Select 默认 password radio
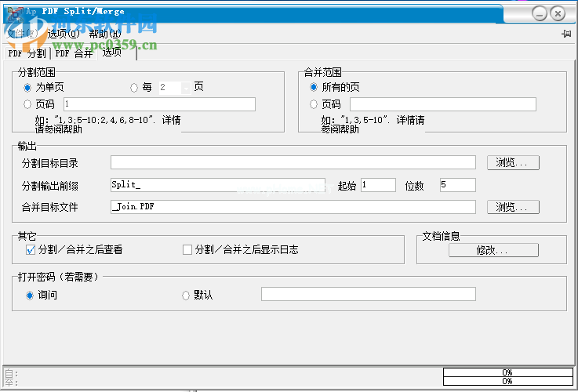Image resolution: width=578 pixels, height=392 pixels. 186,296
